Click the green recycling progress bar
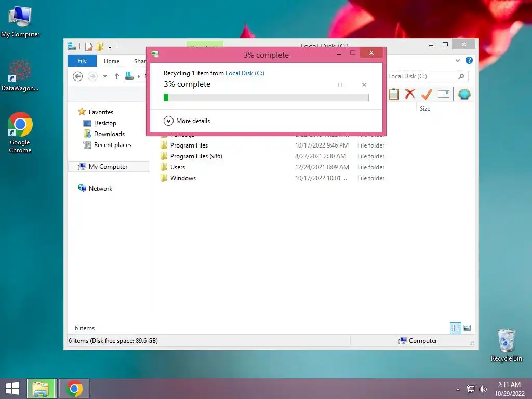This screenshot has height=399, width=532. (x=266, y=97)
